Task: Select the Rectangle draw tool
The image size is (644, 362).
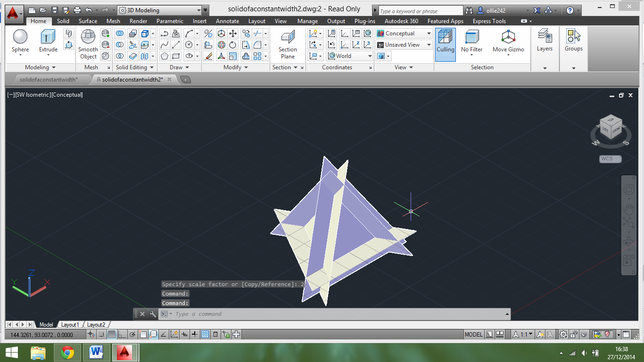Action: click(x=176, y=56)
